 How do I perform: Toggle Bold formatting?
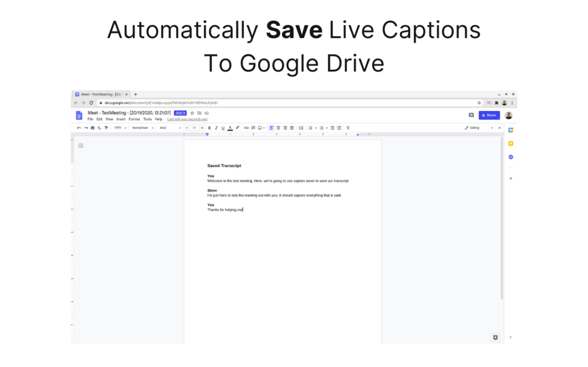[209, 128]
